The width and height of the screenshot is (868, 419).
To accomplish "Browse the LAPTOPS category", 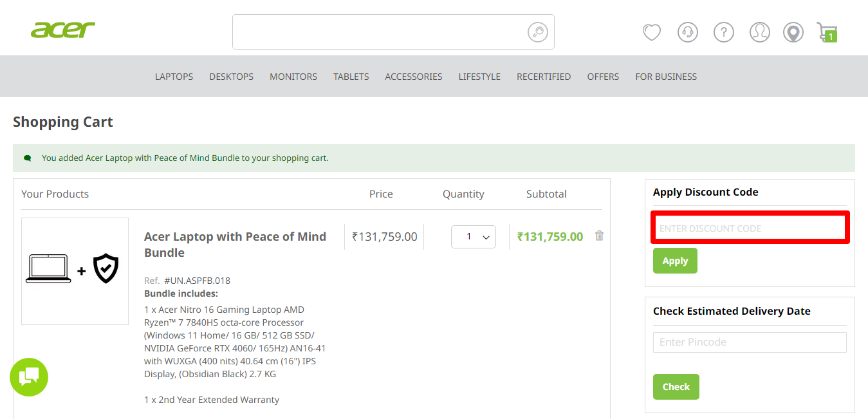I will (x=174, y=76).
